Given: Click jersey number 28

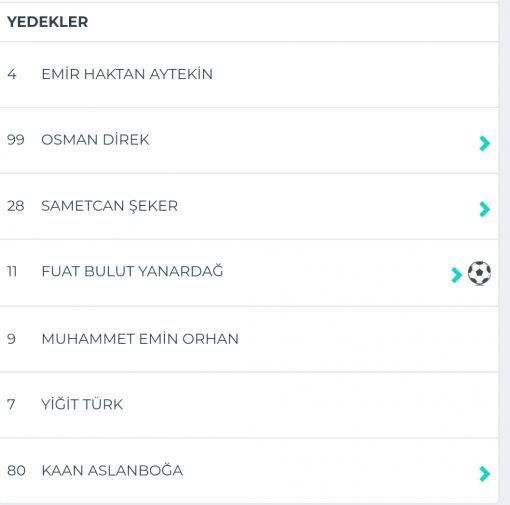Looking at the screenshot, I should [16, 206].
